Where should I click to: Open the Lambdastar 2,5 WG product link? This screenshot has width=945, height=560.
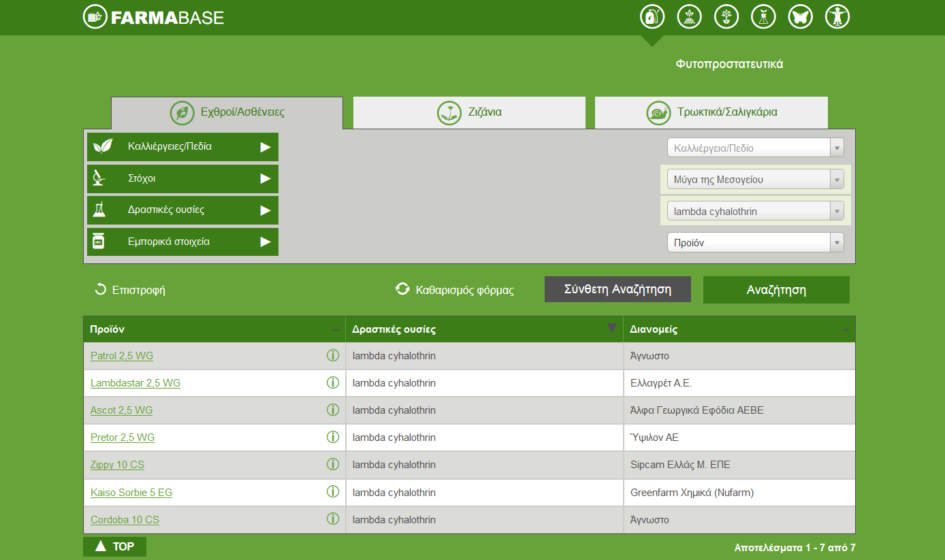click(135, 383)
